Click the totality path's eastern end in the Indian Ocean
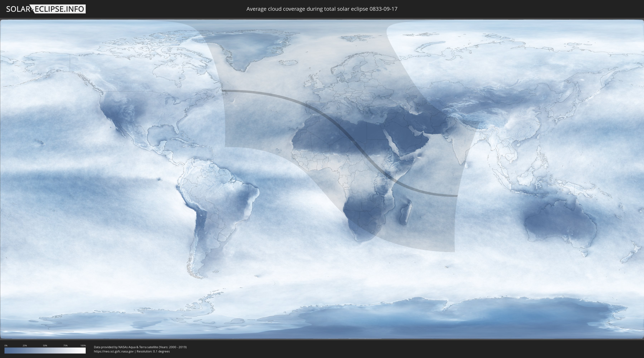Viewport: 644px width, 358px height. [x=454, y=195]
